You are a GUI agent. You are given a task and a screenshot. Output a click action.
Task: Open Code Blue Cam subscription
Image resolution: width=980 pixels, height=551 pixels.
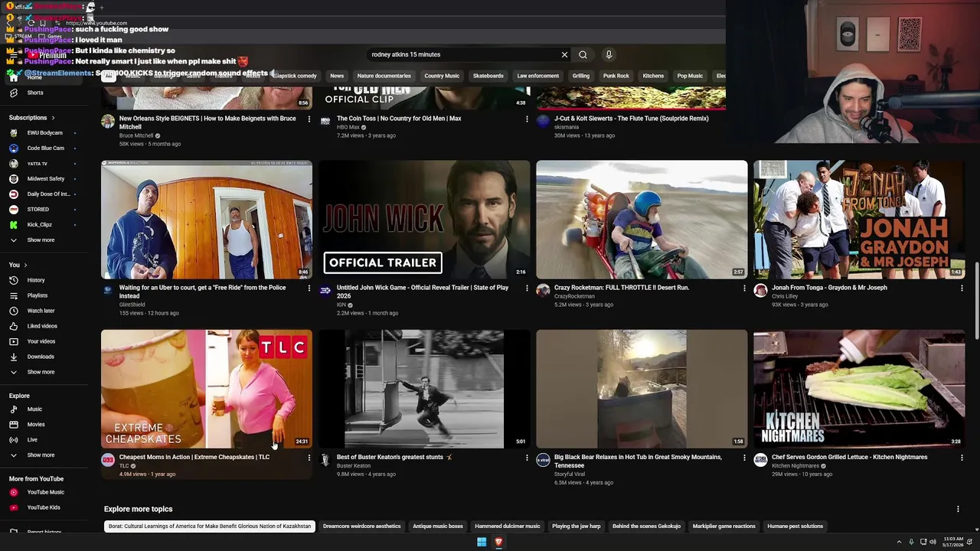coord(46,148)
